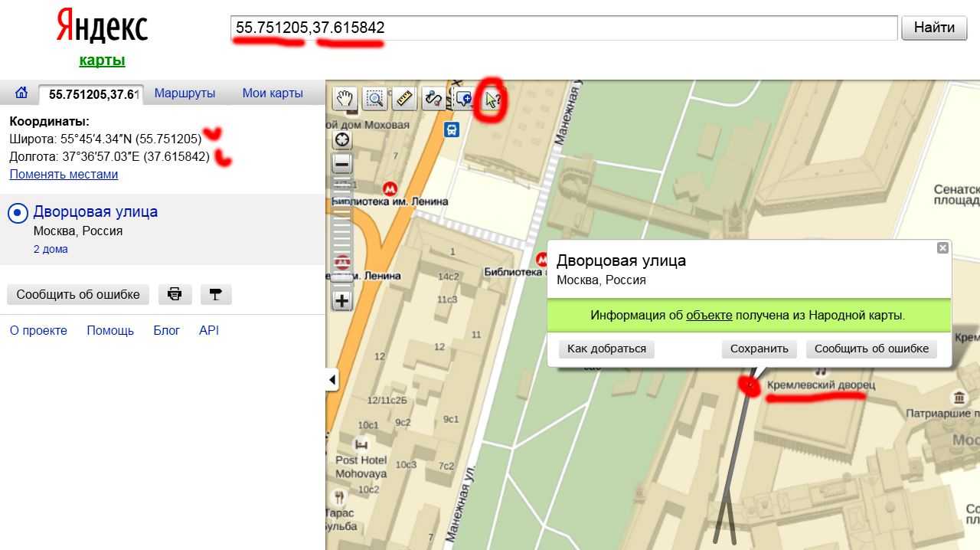Screen dimensions: 980x550
Task: Select the hand pan tool
Action: pos(346,98)
